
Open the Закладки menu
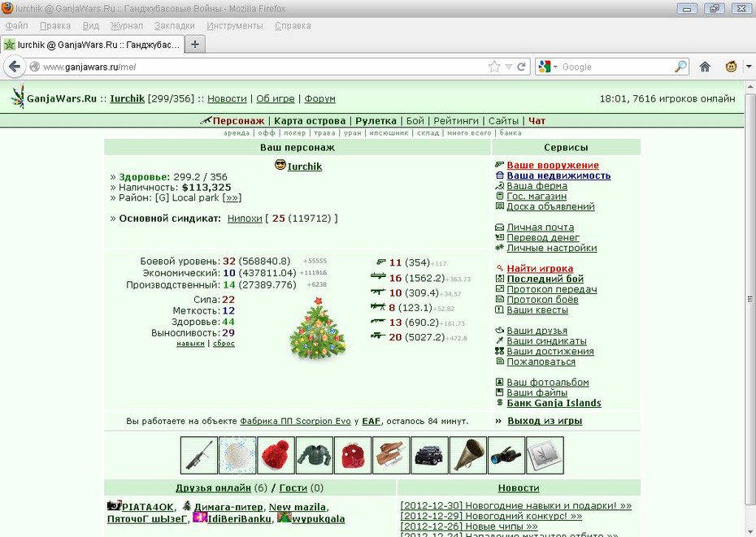(x=175, y=25)
